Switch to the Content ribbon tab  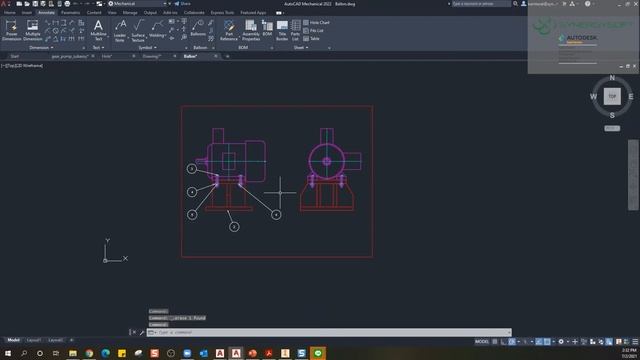click(x=94, y=13)
